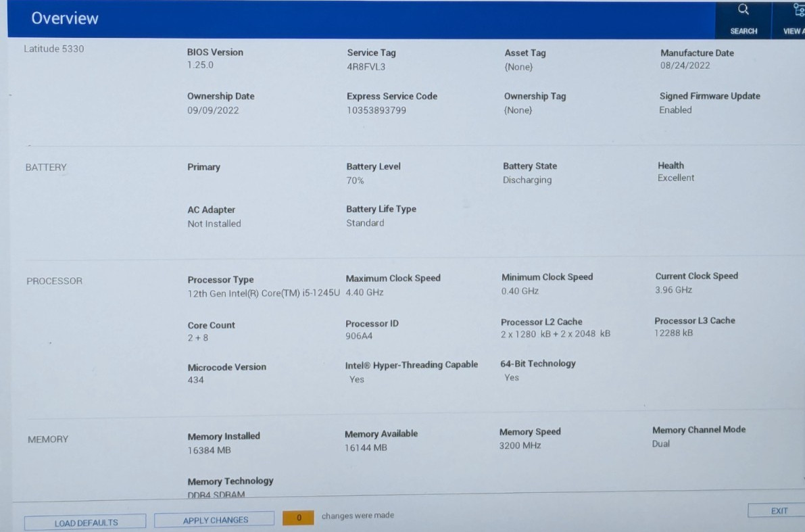Viewport: 805px width, 532px height.
Task: Click the Ownership Tag (None) value
Action: tap(518, 110)
